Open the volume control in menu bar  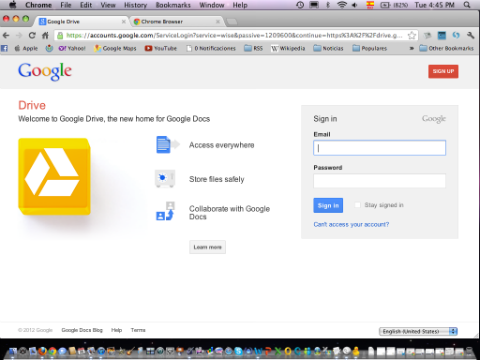[x=355, y=5]
